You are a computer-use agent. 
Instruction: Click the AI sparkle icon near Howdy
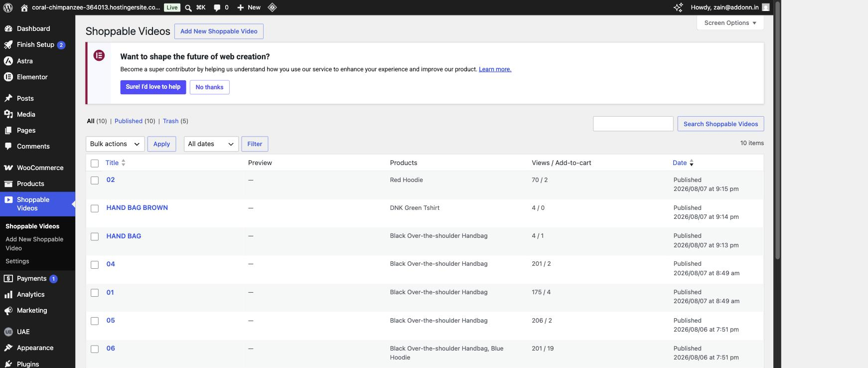(x=678, y=7)
